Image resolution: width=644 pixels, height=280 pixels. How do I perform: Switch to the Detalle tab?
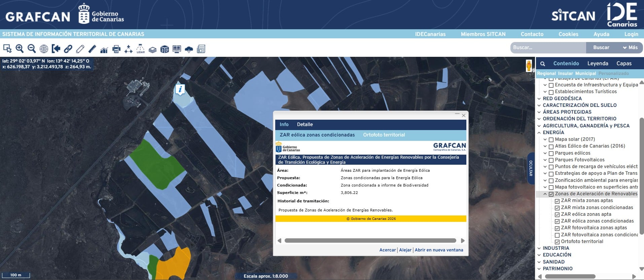click(x=305, y=124)
